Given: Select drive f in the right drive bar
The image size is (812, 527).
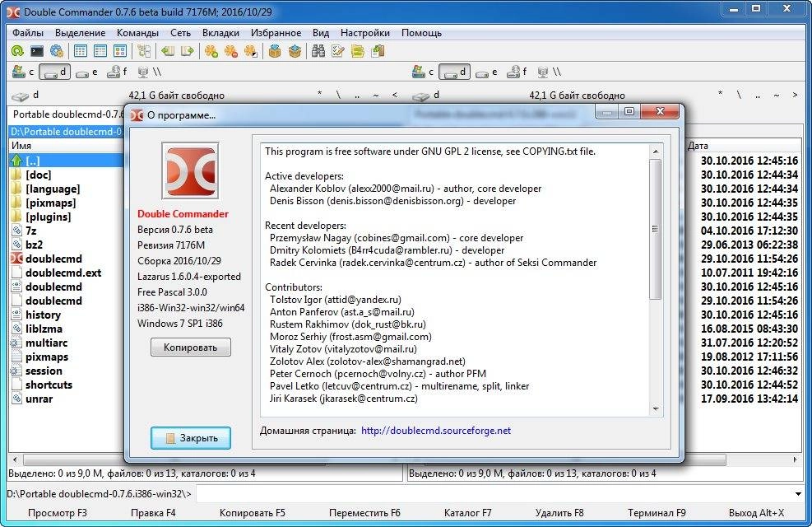Looking at the screenshot, I should 517,72.
